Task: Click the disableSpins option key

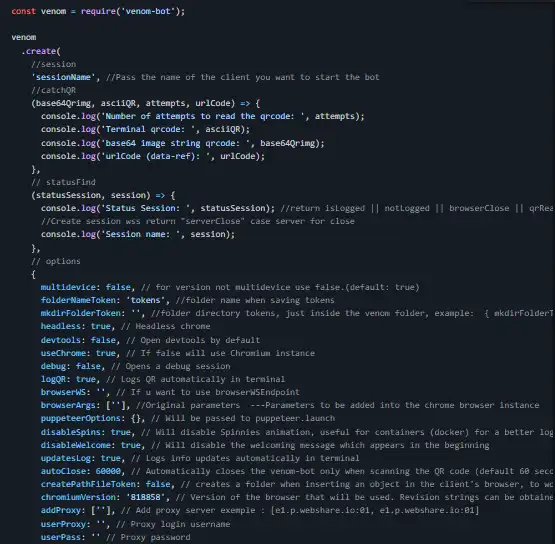Action: click(x=70, y=433)
